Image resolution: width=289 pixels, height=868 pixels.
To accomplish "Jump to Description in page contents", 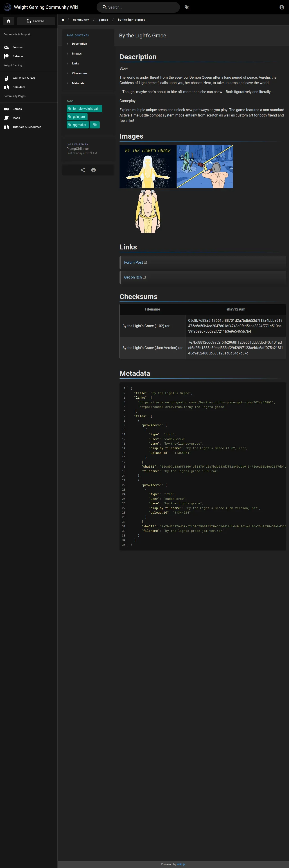I will pyautogui.click(x=79, y=44).
